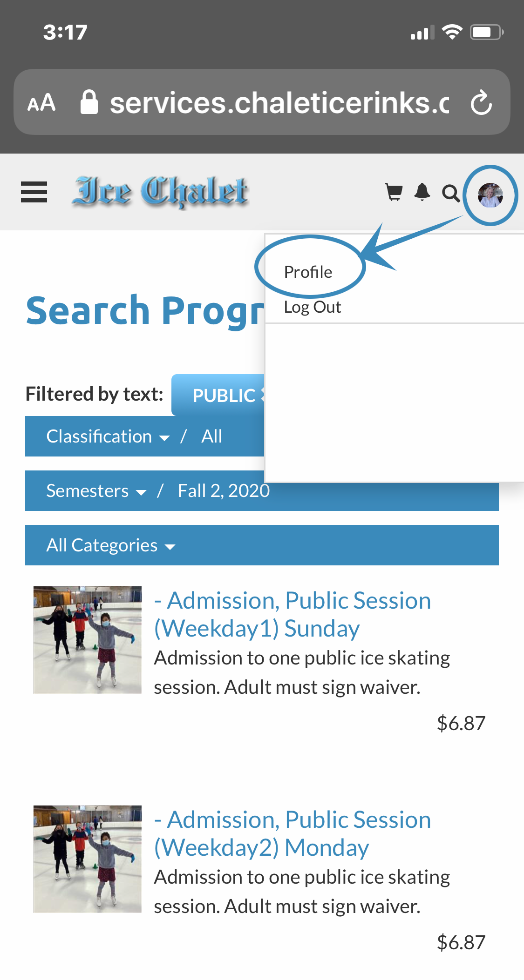Open Admission Public Session Sunday link
The height and width of the screenshot is (980, 524).
292,614
